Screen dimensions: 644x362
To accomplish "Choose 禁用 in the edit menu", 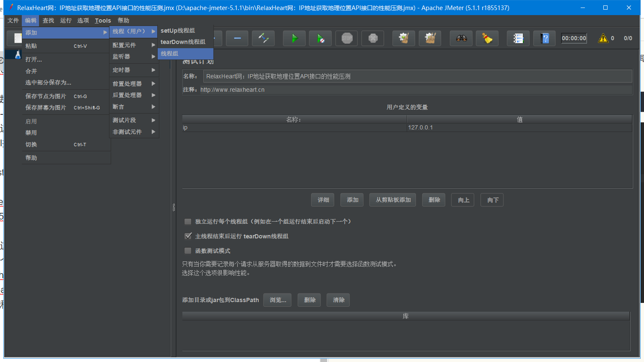I will pos(66,133).
